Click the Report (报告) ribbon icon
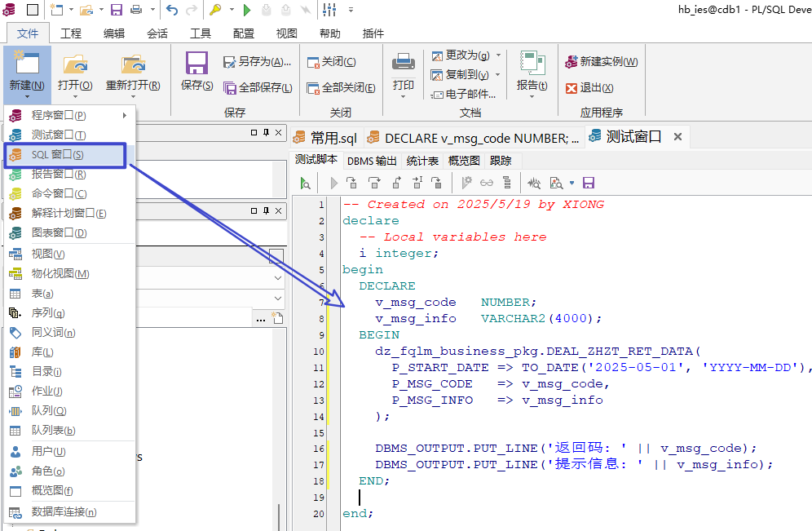 (532, 63)
